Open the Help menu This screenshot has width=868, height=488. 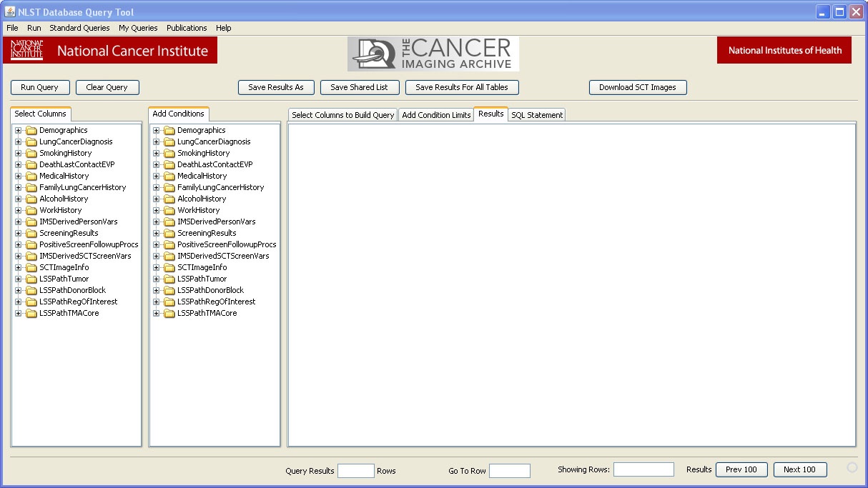(224, 28)
